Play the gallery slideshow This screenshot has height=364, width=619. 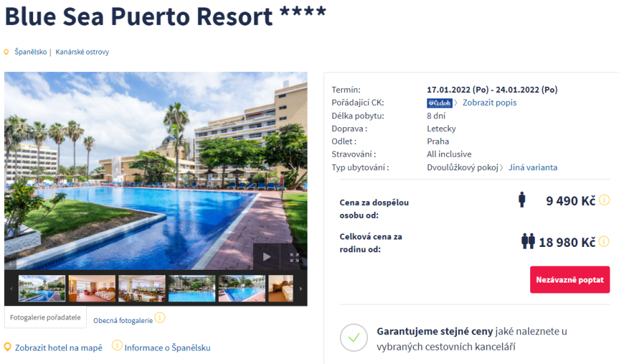pos(266,257)
